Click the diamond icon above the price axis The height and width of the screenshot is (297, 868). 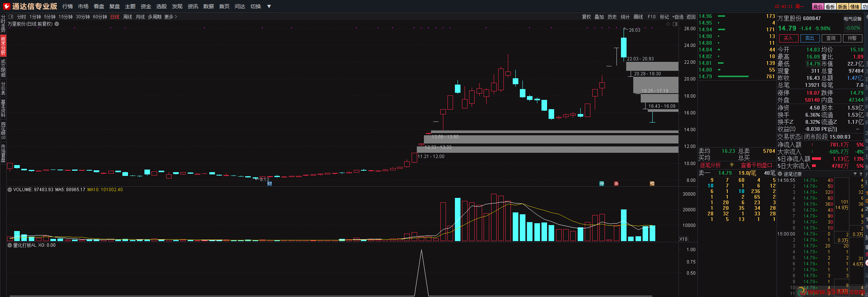(668, 24)
